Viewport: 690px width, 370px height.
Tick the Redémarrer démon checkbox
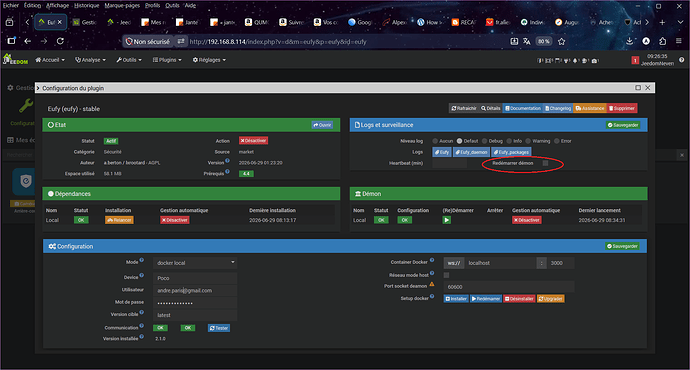click(x=545, y=163)
